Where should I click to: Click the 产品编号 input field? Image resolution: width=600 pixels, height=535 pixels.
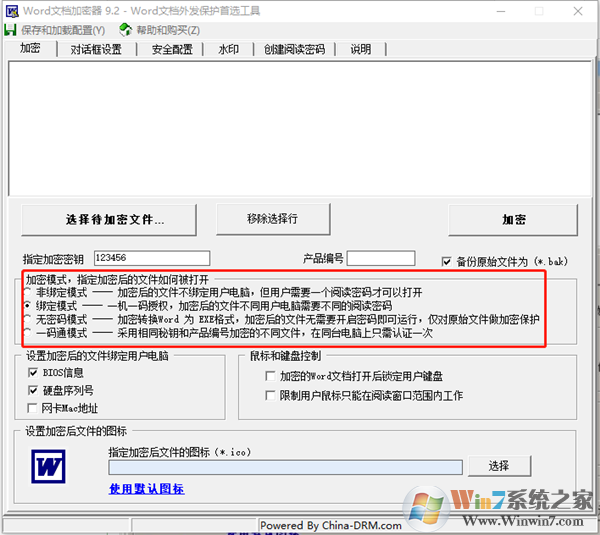coord(381,258)
